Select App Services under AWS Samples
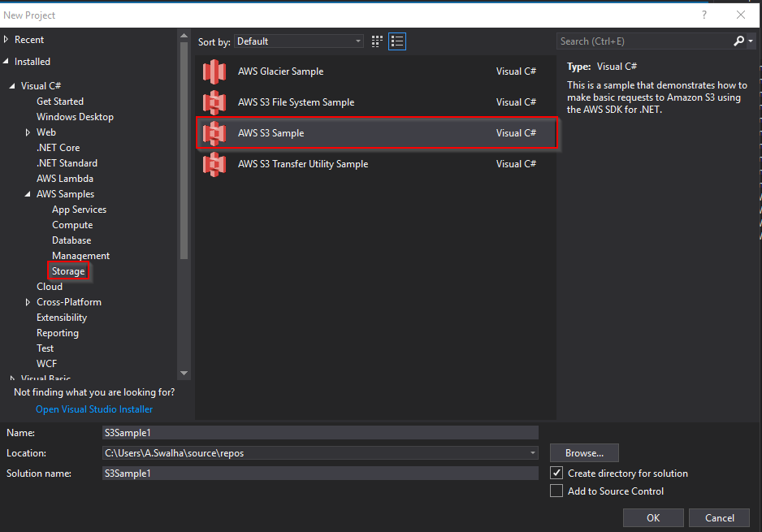 pyautogui.click(x=80, y=210)
